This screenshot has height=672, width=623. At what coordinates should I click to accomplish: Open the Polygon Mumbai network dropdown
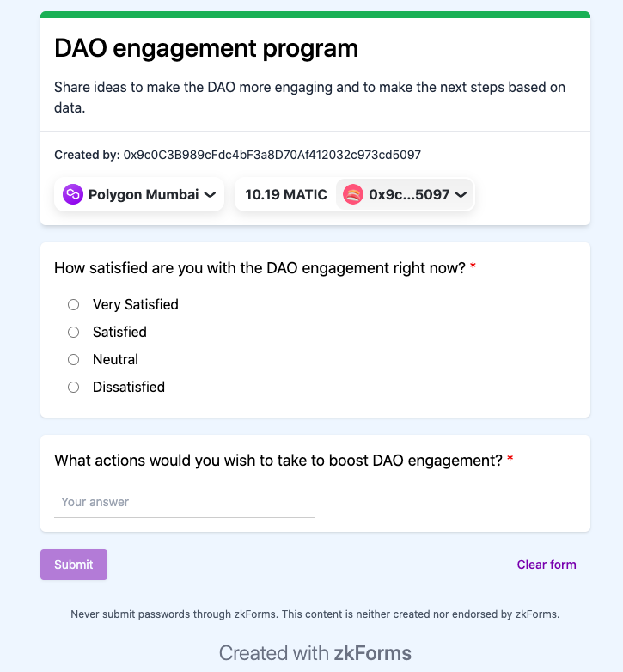[x=139, y=195]
